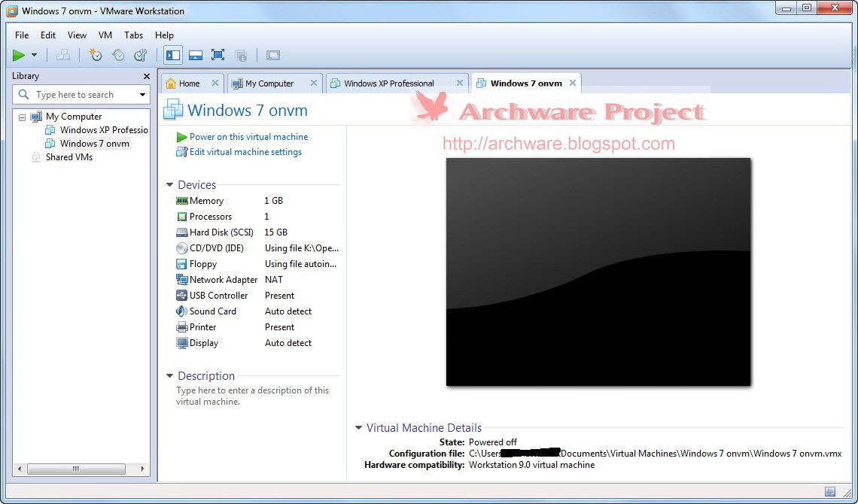Click the VMware icon in title bar
The image size is (858, 504).
click(x=11, y=11)
